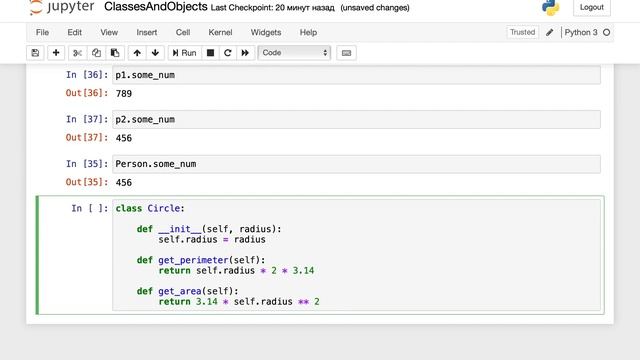Click the pencil edit mode icon

coord(549,32)
